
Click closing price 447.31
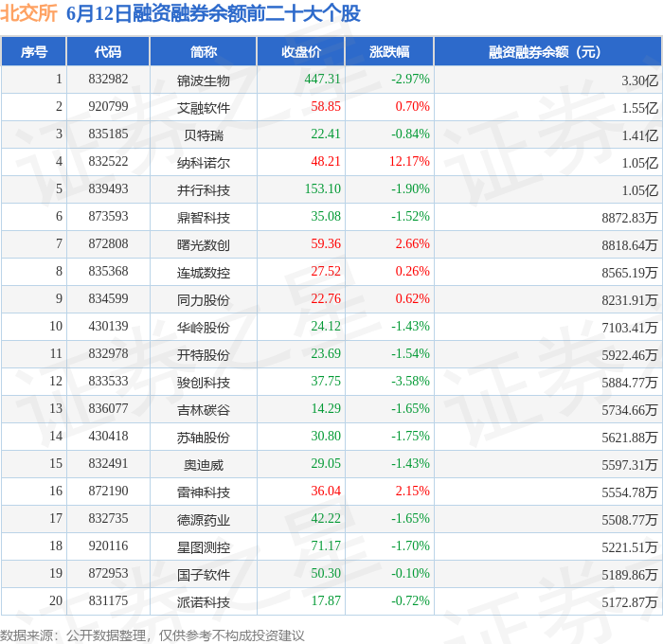pos(323,79)
